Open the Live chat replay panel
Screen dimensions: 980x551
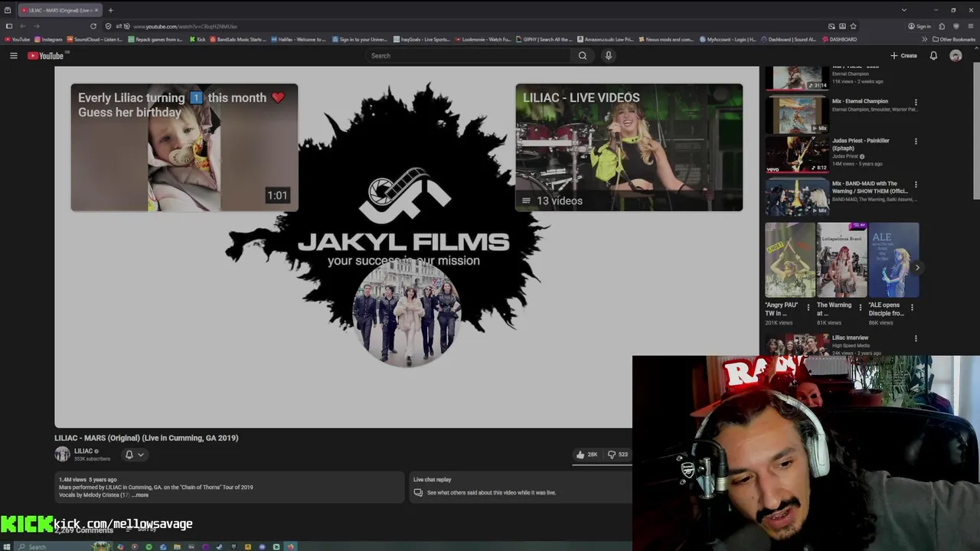(521, 487)
